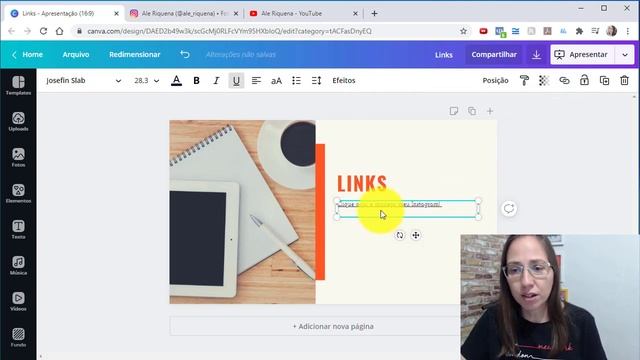The height and width of the screenshot is (360, 640).
Task: Go to the browser home page
Action: tap(60, 31)
